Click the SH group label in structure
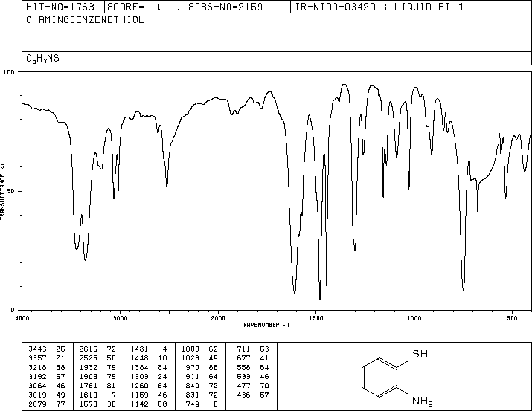The width and height of the screenshot is (532, 411). (x=420, y=354)
